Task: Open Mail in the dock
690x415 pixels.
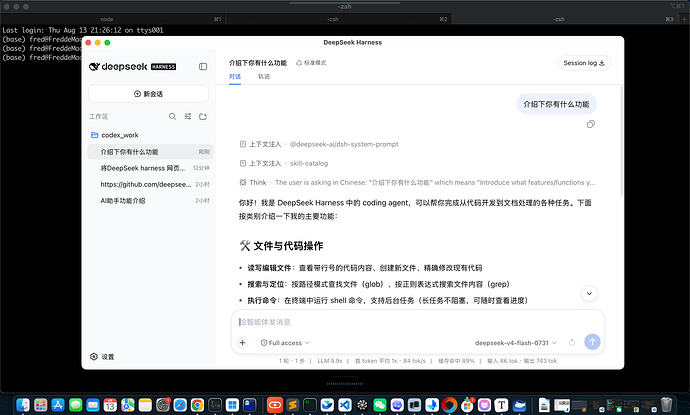Action: tap(93, 404)
